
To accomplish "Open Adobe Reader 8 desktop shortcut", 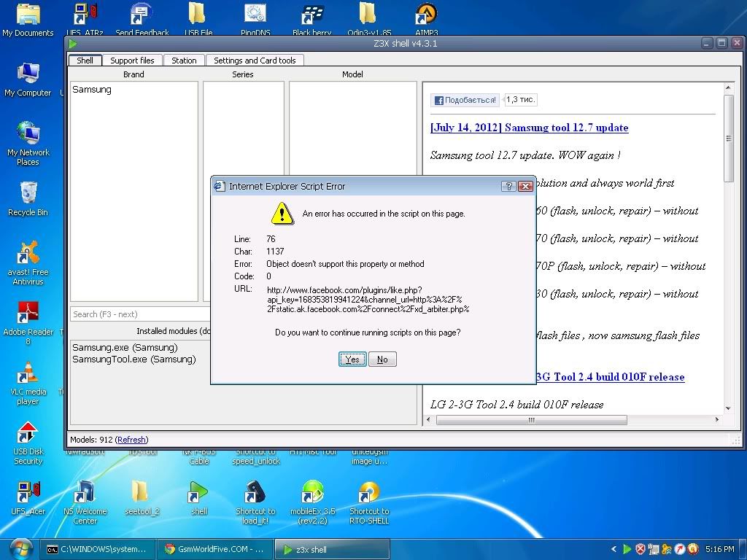I will point(28,323).
